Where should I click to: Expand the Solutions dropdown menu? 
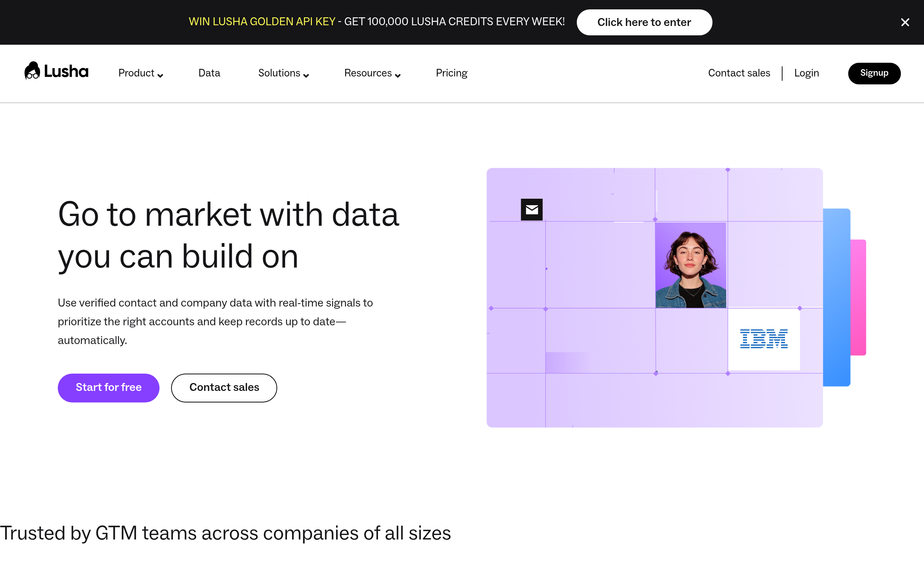pos(283,73)
